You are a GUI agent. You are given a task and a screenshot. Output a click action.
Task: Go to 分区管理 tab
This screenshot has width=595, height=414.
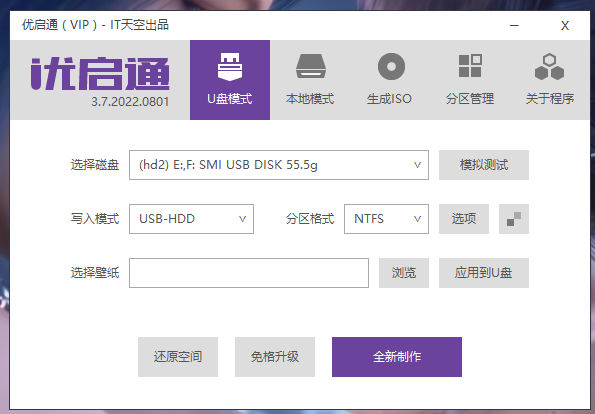click(470, 80)
